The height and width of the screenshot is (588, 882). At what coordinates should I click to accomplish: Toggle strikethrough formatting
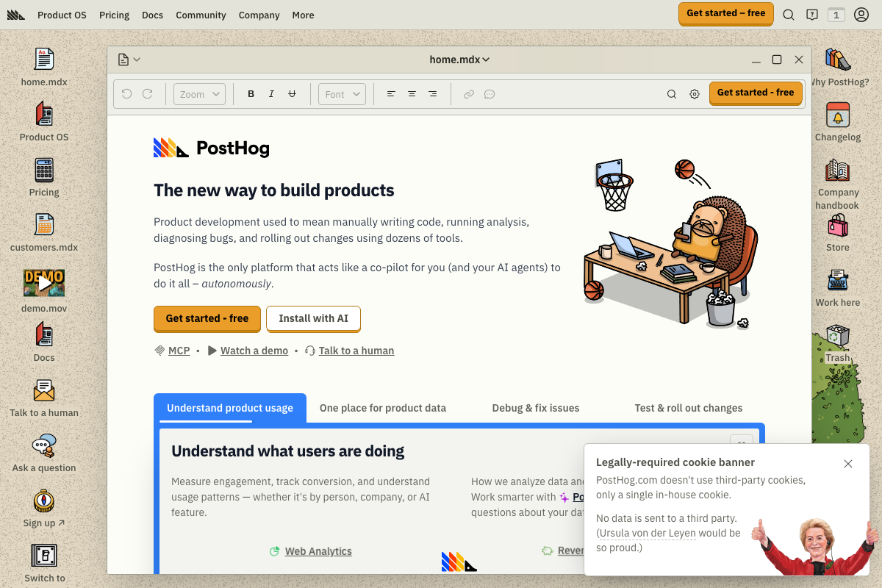tap(292, 94)
